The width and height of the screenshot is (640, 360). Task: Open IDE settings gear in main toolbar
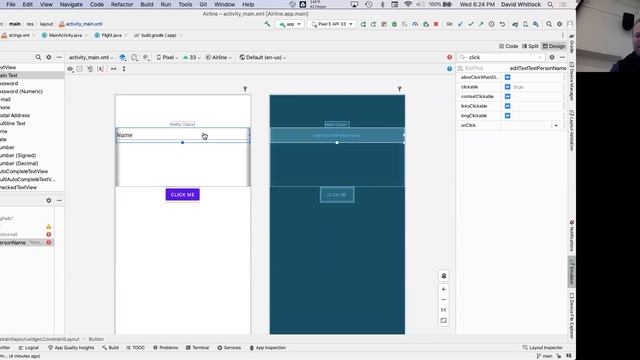[560, 24]
